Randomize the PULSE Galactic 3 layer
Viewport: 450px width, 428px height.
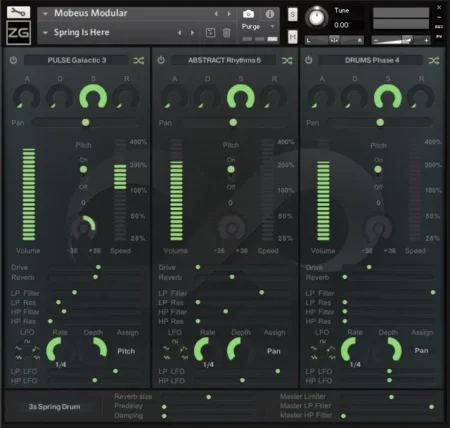point(139,60)
